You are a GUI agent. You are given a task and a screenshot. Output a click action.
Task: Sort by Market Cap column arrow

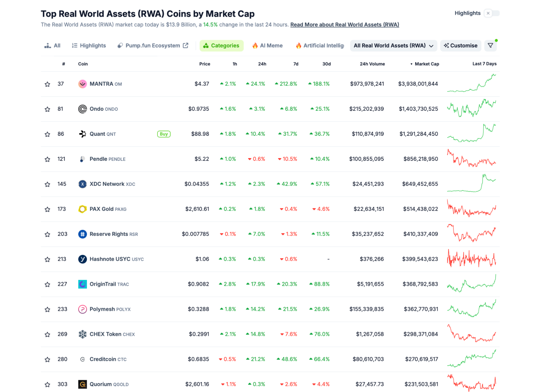pos(411,64)
